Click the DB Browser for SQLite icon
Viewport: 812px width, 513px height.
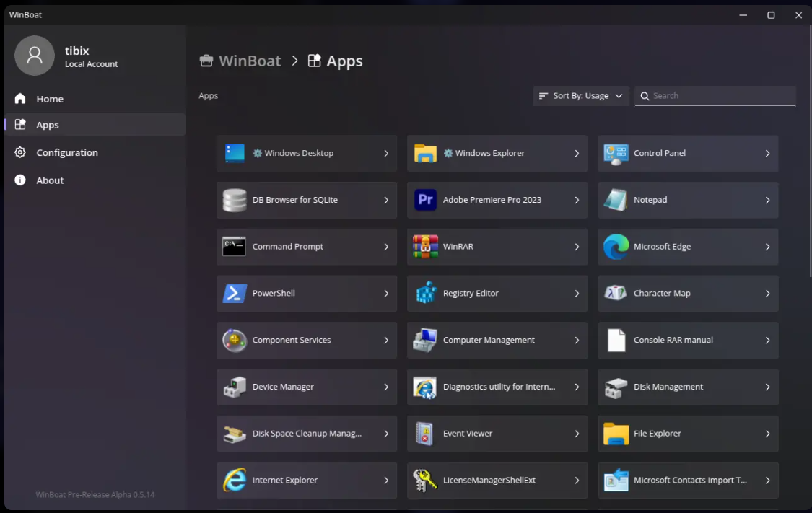click(235, 200)
